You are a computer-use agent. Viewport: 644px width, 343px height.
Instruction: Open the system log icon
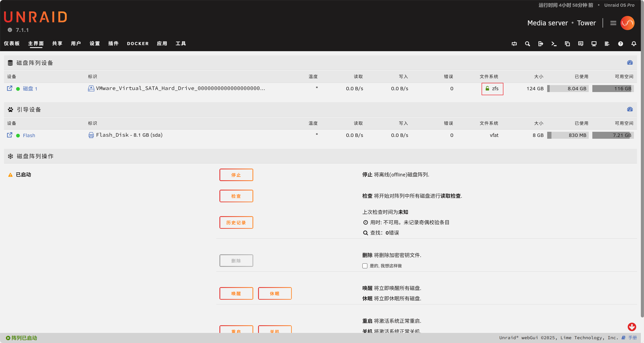pos(607,44)
